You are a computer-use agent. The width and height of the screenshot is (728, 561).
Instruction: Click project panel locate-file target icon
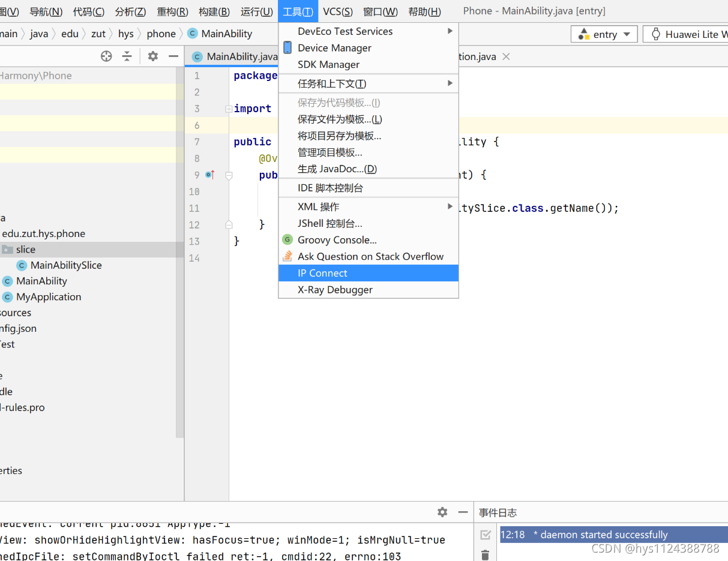pyautogui.click(x=106, y=56)
